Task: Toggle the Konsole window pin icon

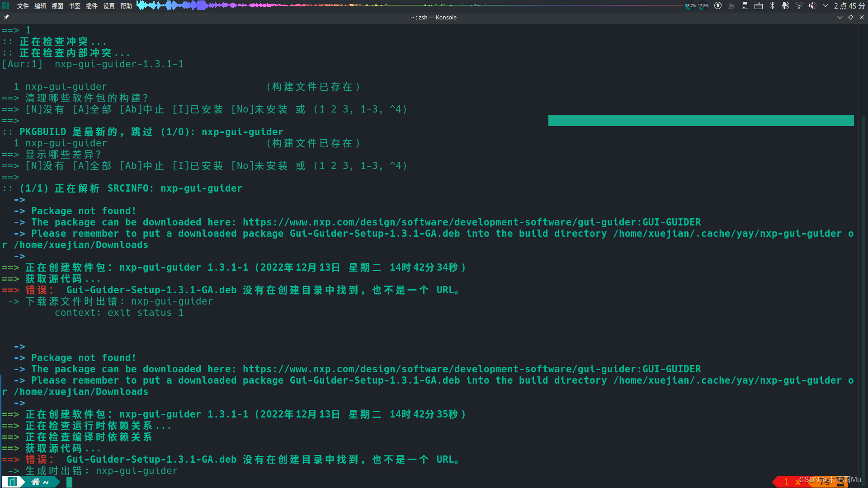Action: pyautogui.click(x=6, y=17)
